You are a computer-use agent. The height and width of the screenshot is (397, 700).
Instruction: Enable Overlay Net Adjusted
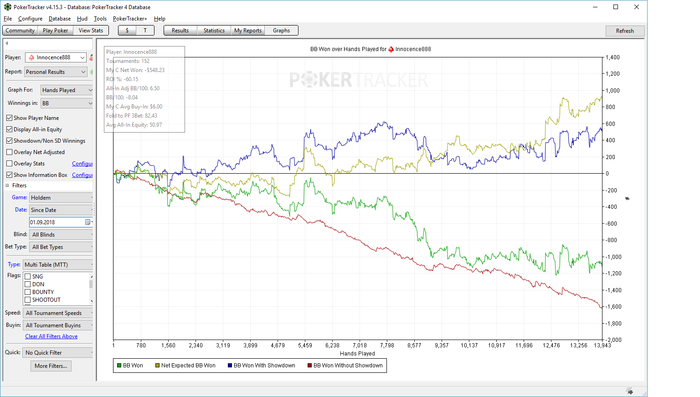point(9,152)
